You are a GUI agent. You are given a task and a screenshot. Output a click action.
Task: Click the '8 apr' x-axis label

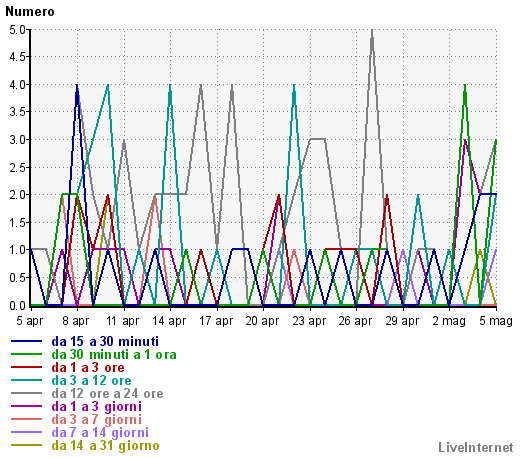(x=76, y=321)
